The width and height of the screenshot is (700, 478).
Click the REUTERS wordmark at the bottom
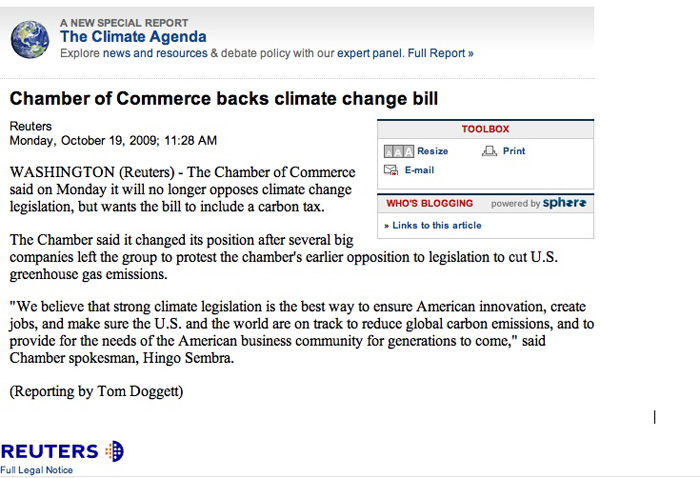pyautogui.click(x=49, y=452)
